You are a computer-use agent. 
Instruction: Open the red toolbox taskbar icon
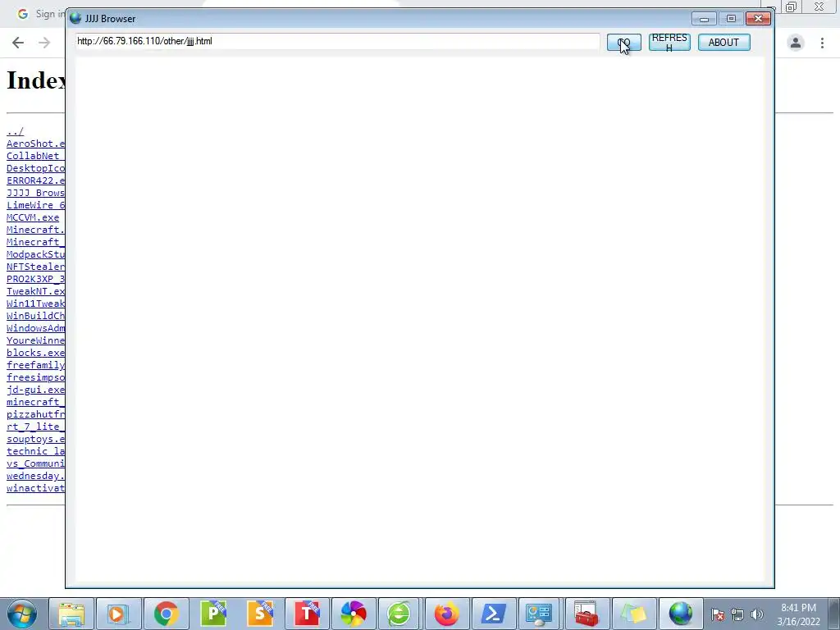tap(586, 614)
